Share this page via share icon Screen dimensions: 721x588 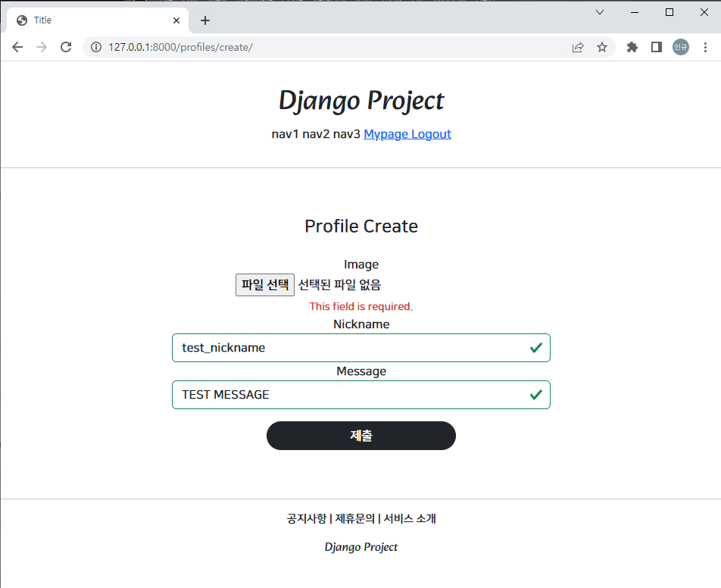coord(578,47)
